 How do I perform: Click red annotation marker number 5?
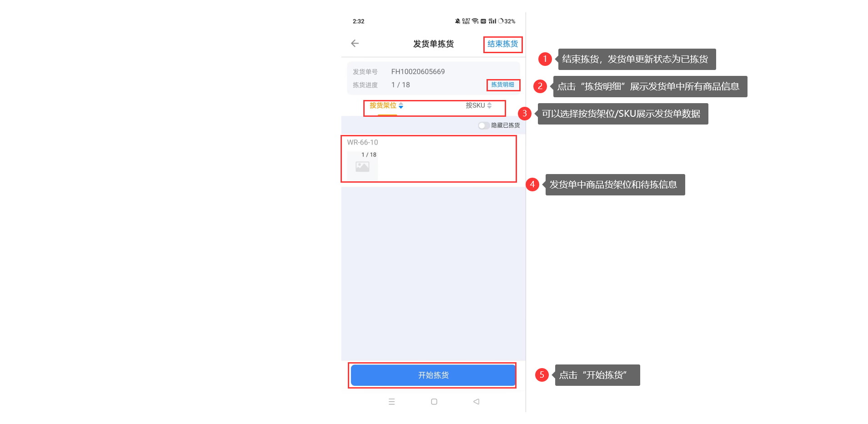pyautogui.click(x=542, y=375)
